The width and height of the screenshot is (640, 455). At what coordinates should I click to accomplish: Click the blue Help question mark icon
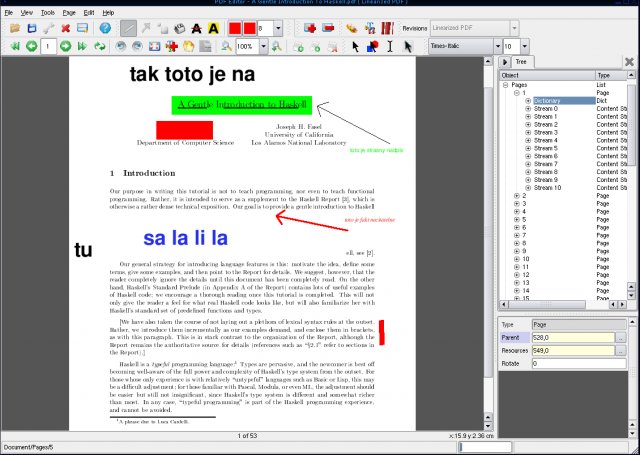(x=104, y=28)
